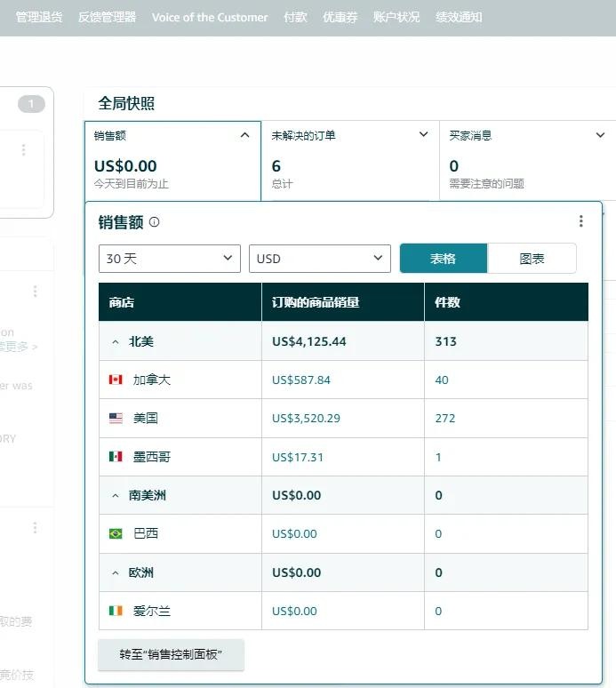Click the 墨西哥 store name
Viewport: 616px width, 688px height.
click(152, 457)
